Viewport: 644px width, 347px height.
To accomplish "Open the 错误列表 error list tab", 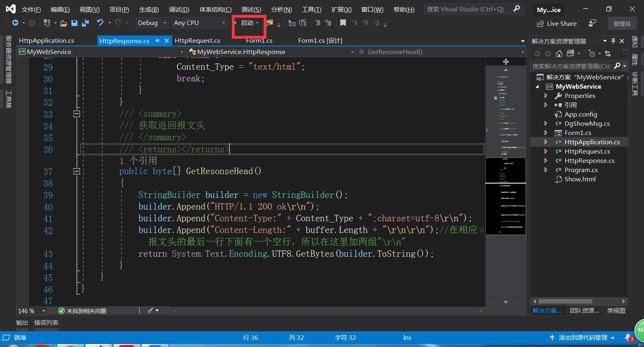I will 46,323.
